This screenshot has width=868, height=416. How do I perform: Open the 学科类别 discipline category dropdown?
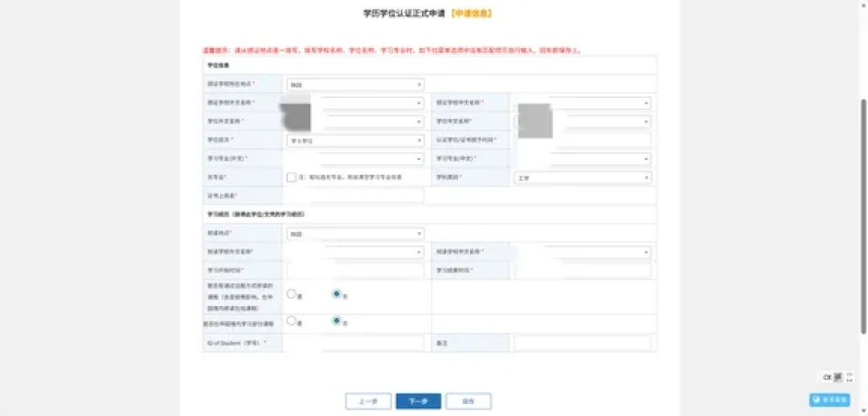(583, 178)
